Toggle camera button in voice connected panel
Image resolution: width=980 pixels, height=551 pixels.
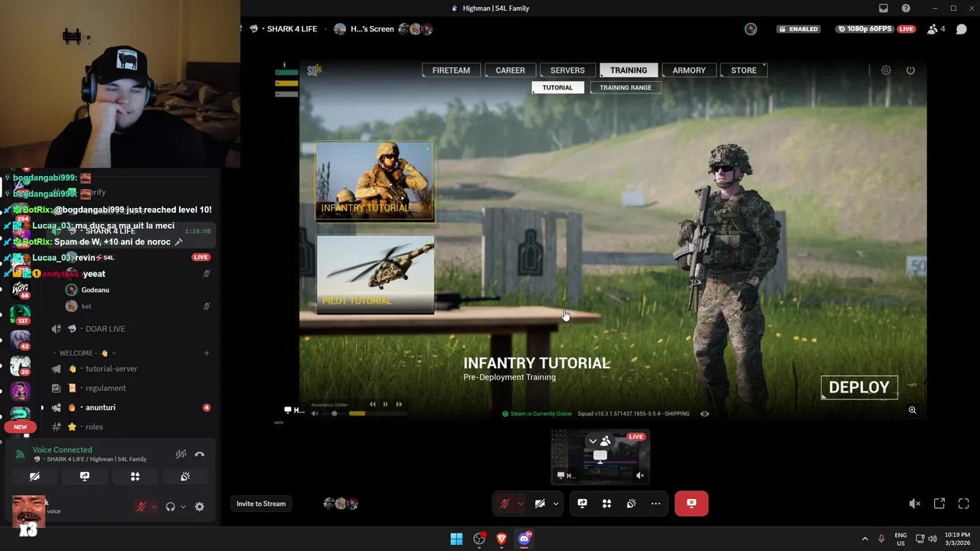click(x=34, y=476)
